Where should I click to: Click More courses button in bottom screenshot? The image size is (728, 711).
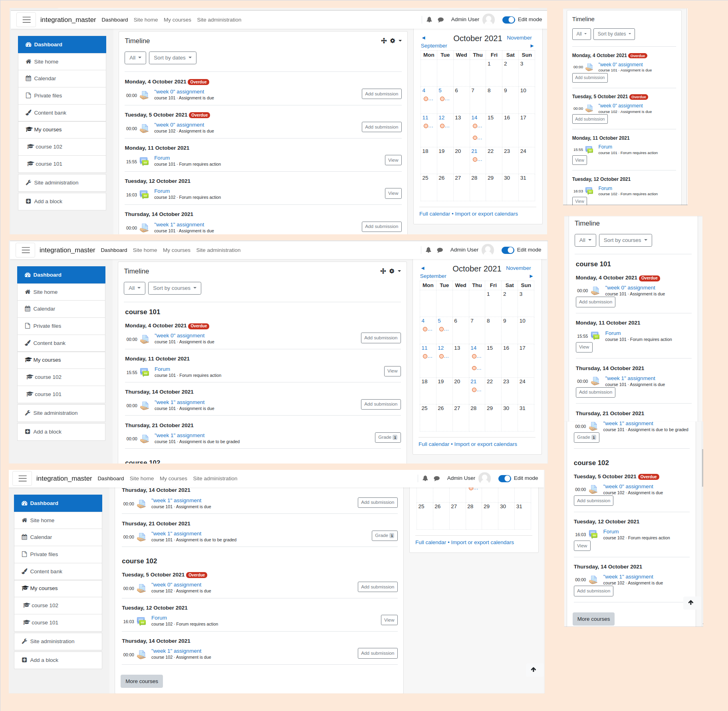click(x=142, y=681)
